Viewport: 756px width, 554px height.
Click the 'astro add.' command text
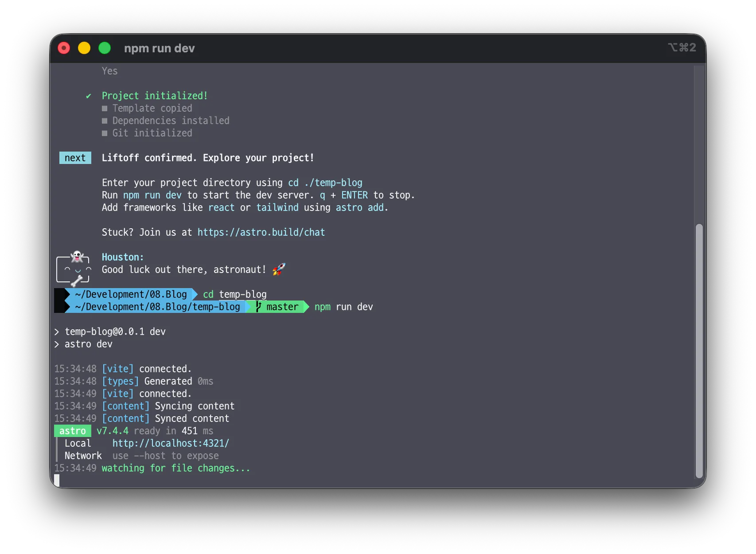[x=362, y=207]
